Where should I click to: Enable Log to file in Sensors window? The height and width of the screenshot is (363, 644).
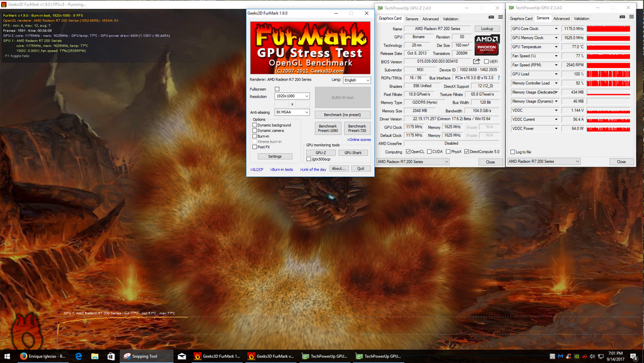click(x=512, y=152)
